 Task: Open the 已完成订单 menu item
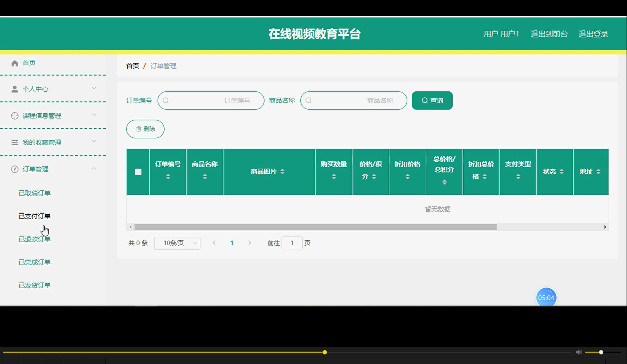click(34, 262)
